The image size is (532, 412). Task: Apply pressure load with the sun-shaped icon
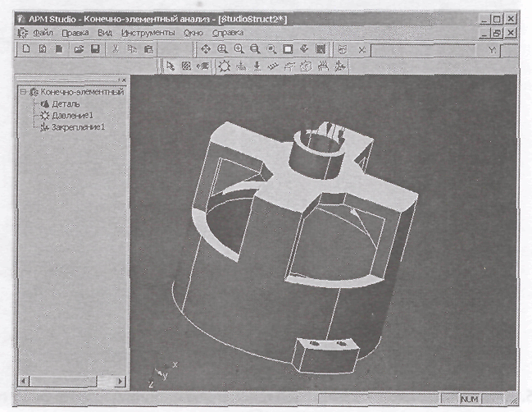pos(225,66)
